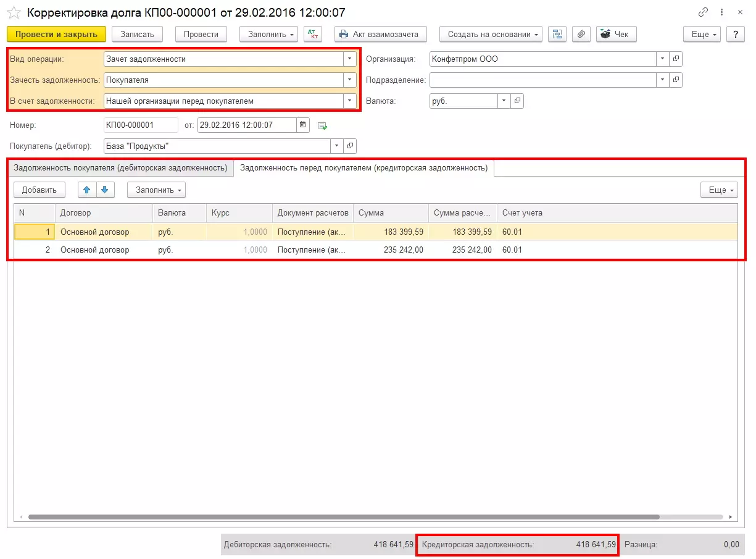Click the table's horizontal scrollbar
The height and width of the screenshot is (559, 756).
coord(344,517)
